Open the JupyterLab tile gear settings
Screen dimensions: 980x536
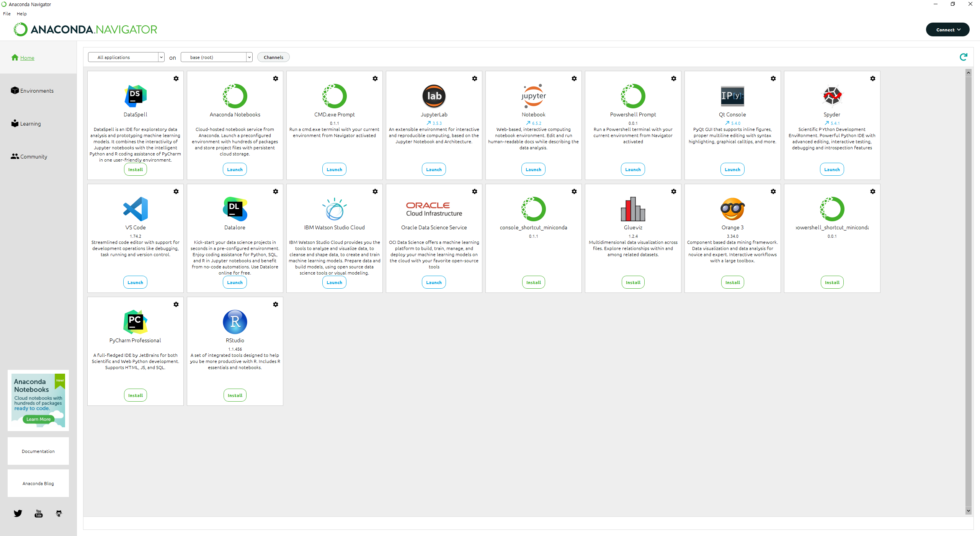tap(475, 78)
